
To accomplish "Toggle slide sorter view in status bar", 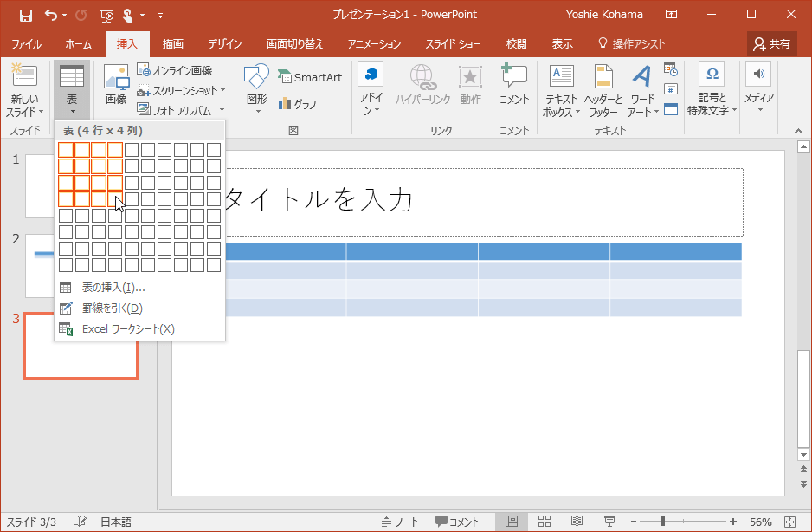I will click(x=545, y=522).
